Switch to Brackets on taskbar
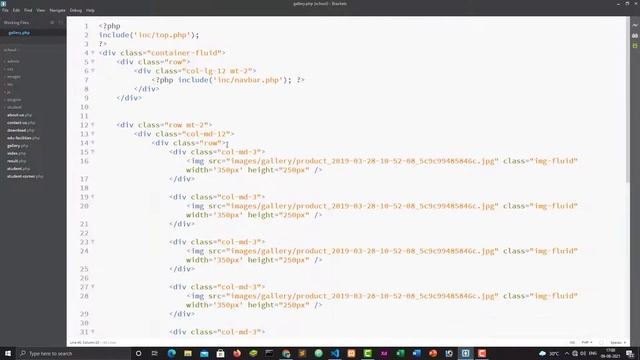The width and height of the screenshot is (640, 360). point(465,353)
